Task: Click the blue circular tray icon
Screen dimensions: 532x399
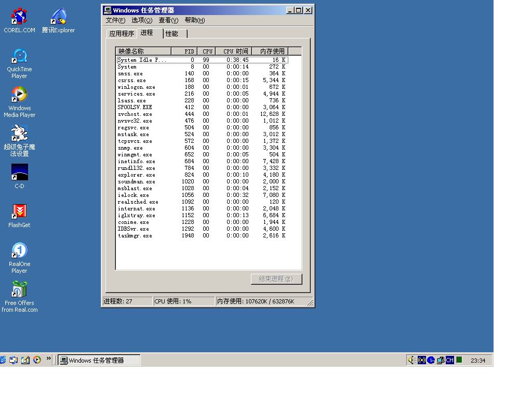Action: pyautogui.click(x=422, y=360)
